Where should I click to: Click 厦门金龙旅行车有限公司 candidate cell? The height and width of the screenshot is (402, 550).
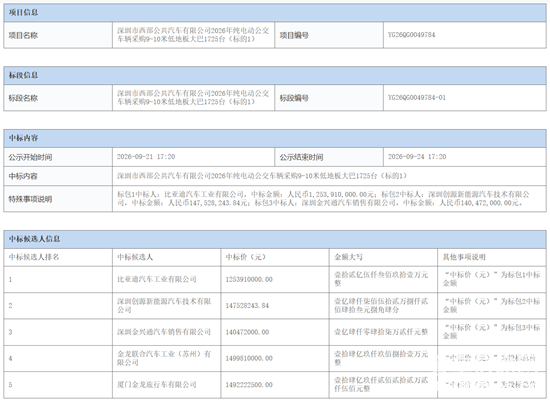167,385
